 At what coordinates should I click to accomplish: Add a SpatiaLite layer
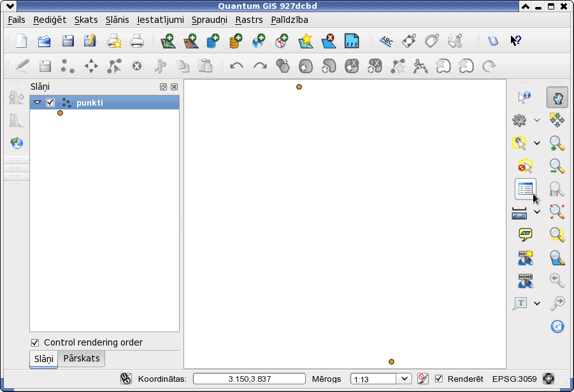[x=236, y=41]
